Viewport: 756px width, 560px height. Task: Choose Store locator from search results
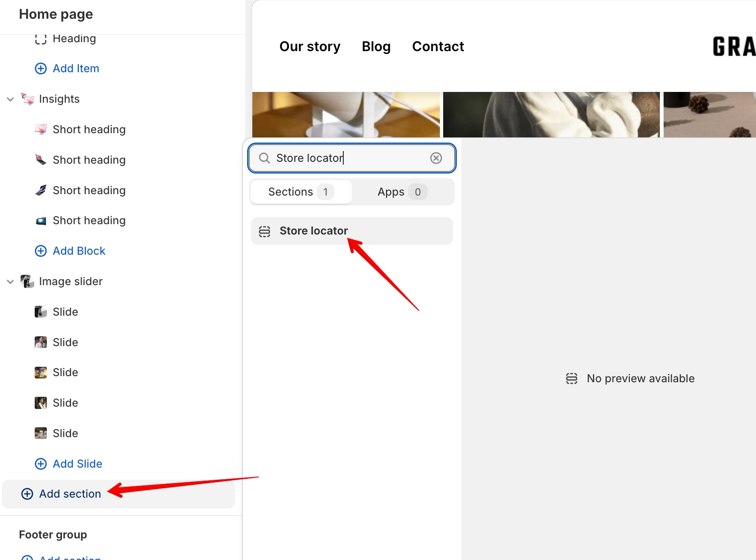[313, 231]
